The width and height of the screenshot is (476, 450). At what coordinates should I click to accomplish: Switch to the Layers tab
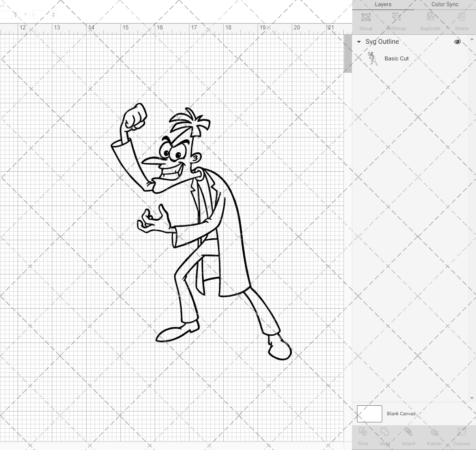point(383,5)
